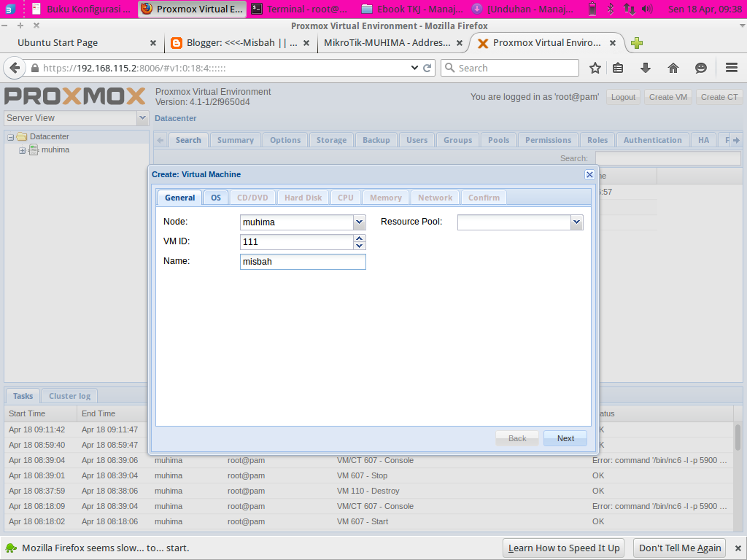Image resolution: width=747 pixels, height=560 pixels.
Task: Open the Firefox hamburger menu
Action: point(732,68)
